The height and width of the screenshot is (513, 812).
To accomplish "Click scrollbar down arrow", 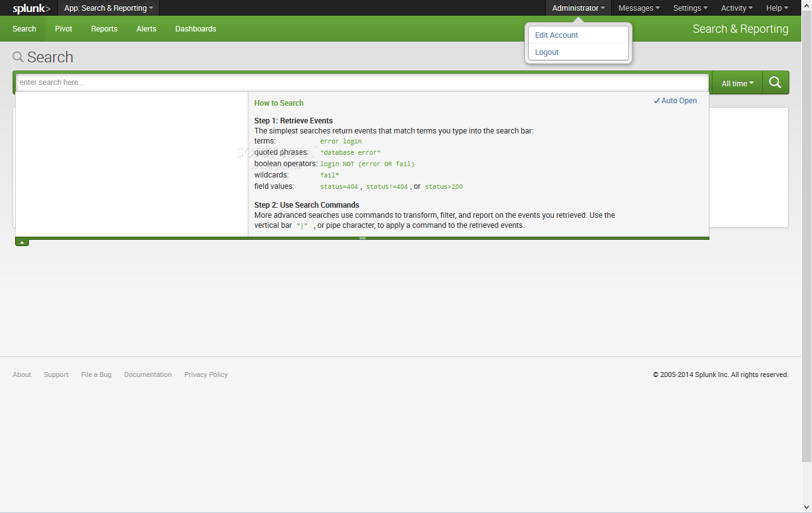I will 807,507.
